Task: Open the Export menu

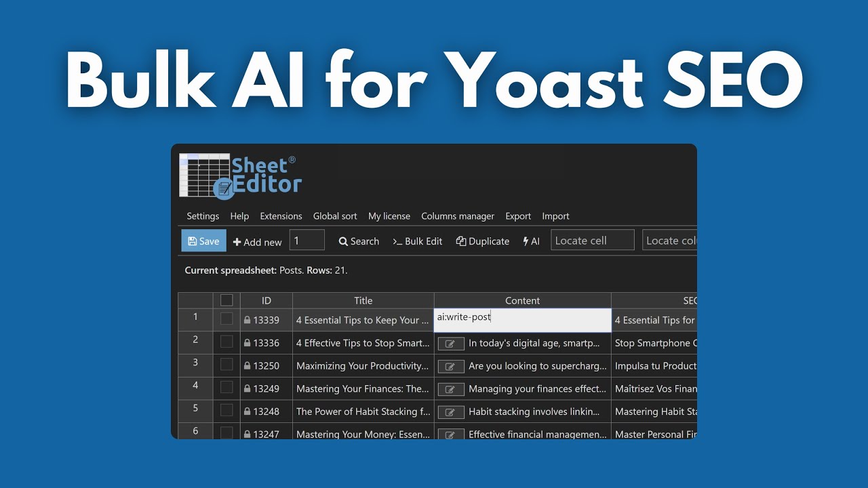Action: tap(518, 216)
